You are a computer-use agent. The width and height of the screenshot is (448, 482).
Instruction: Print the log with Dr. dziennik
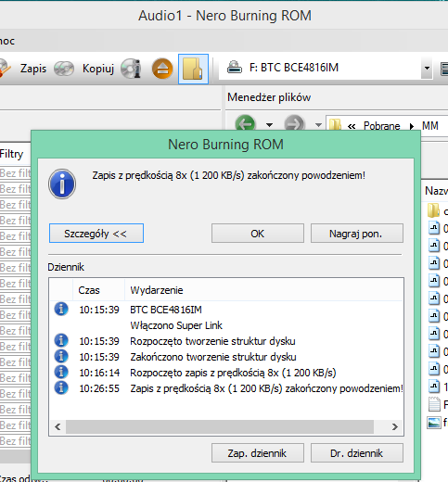(x=357, y=453)
